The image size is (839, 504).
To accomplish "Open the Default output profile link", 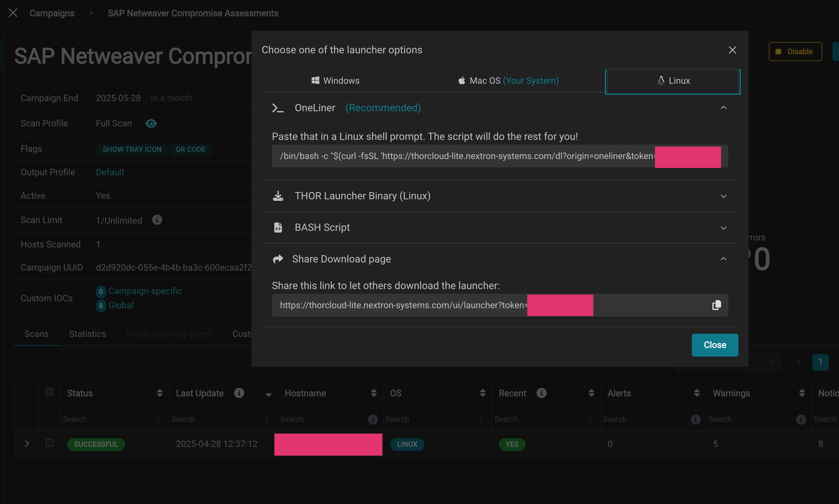I will coord(110,172).
